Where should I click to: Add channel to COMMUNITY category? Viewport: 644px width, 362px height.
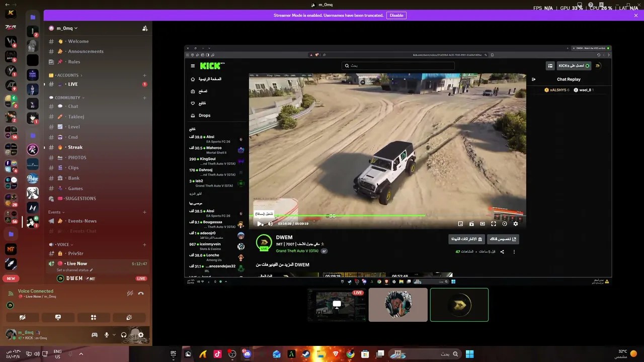[144, 98]
